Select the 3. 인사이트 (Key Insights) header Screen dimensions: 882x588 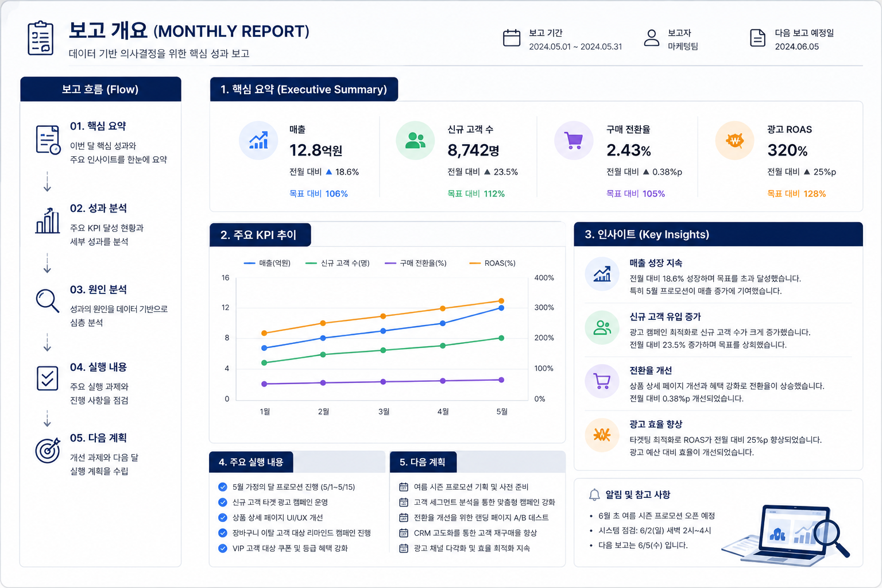coord(718,234)
